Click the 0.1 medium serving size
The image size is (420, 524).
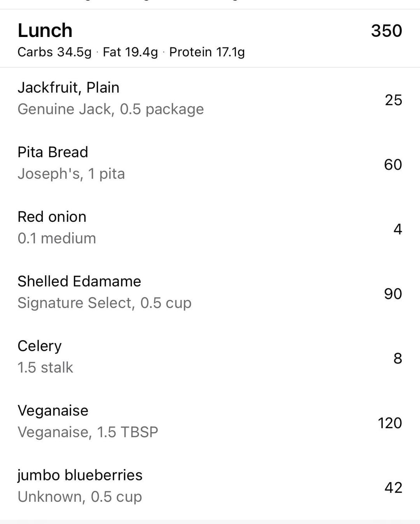[57, 238]
